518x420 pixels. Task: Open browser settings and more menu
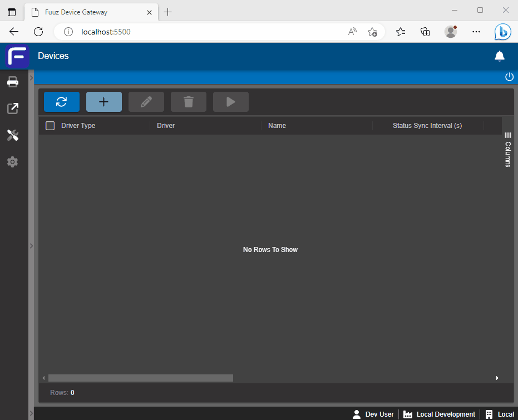coord(476,32)
